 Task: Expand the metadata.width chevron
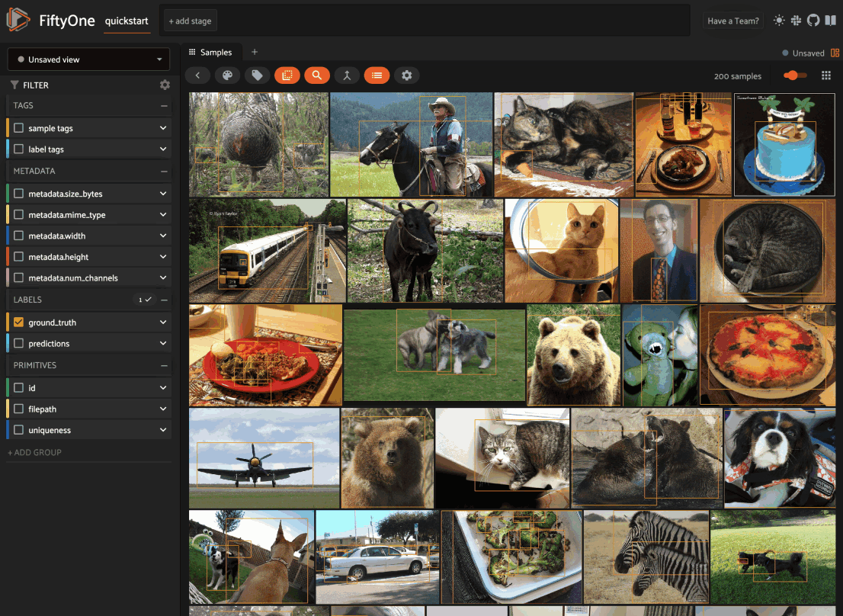(x=163, y=236)
